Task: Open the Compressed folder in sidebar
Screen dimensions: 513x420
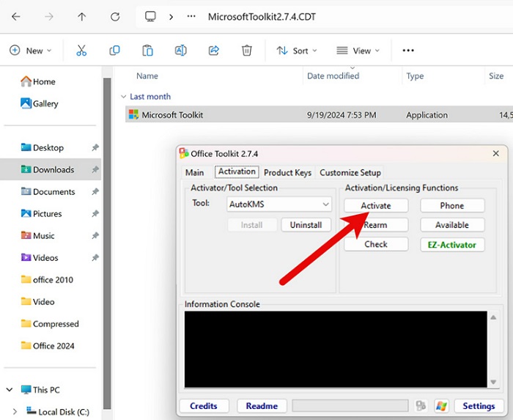Action: point(50,324)
